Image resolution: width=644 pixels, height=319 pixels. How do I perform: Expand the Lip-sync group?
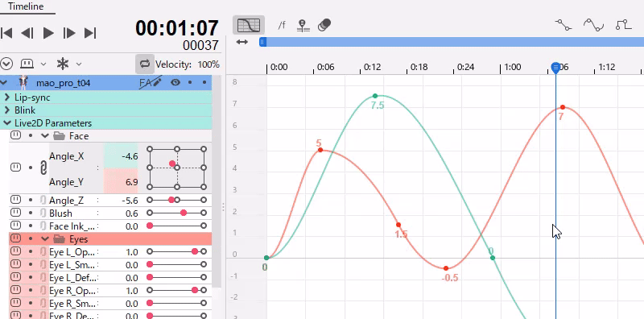point(7,97)
